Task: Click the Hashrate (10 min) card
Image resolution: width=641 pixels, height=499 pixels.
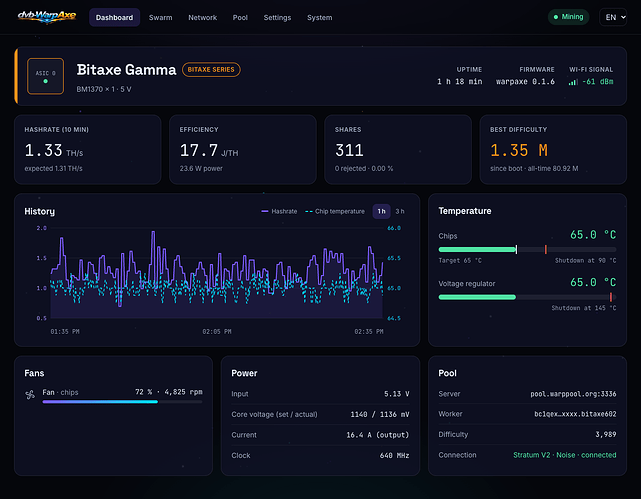Action: (x=87, y=150)
